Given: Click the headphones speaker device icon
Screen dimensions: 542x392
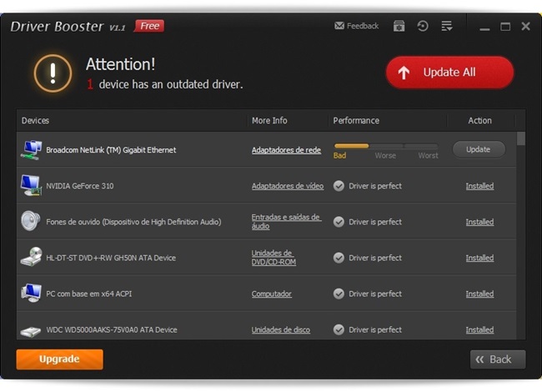Looking at the screenshot, I should coord(30,221).
